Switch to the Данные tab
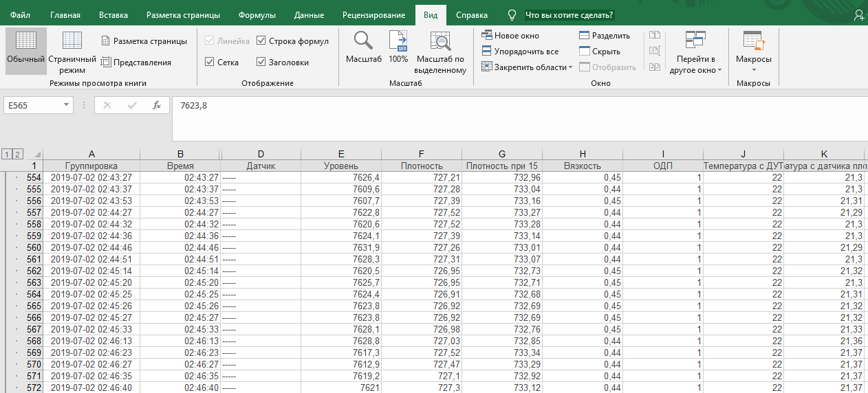The height and width of the screenshot is (393, 868). (309, 15)
